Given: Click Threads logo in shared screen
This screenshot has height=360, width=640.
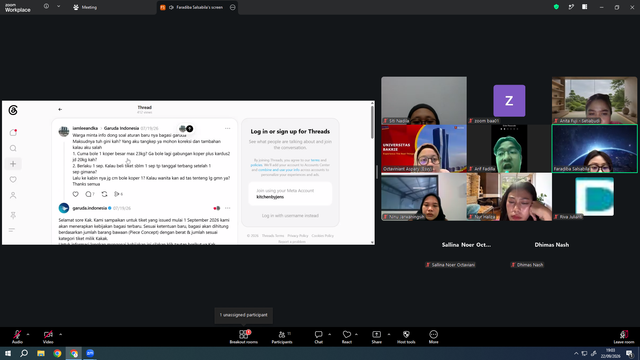Looking at the screenshot, I should [x=13, y=110].
